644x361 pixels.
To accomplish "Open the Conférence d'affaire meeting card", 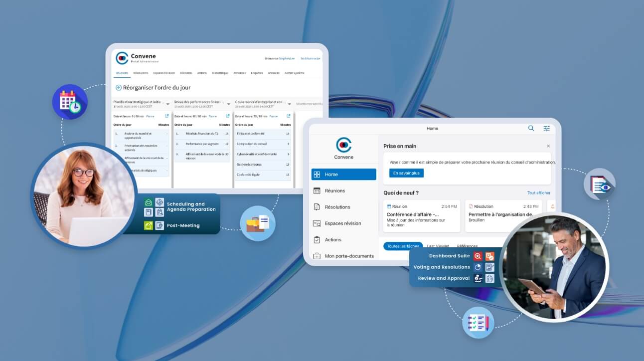I will click(422, 215).
